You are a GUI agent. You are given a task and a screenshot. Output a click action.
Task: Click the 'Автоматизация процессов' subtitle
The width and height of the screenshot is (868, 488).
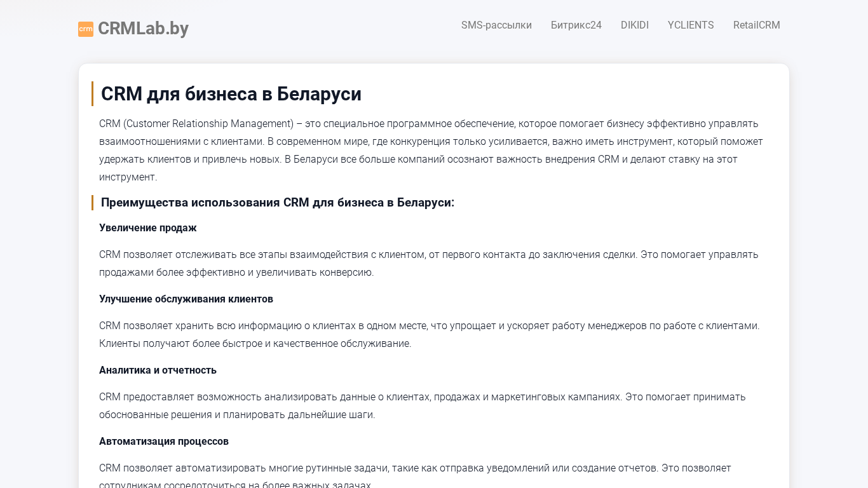(x=164, y=442)
